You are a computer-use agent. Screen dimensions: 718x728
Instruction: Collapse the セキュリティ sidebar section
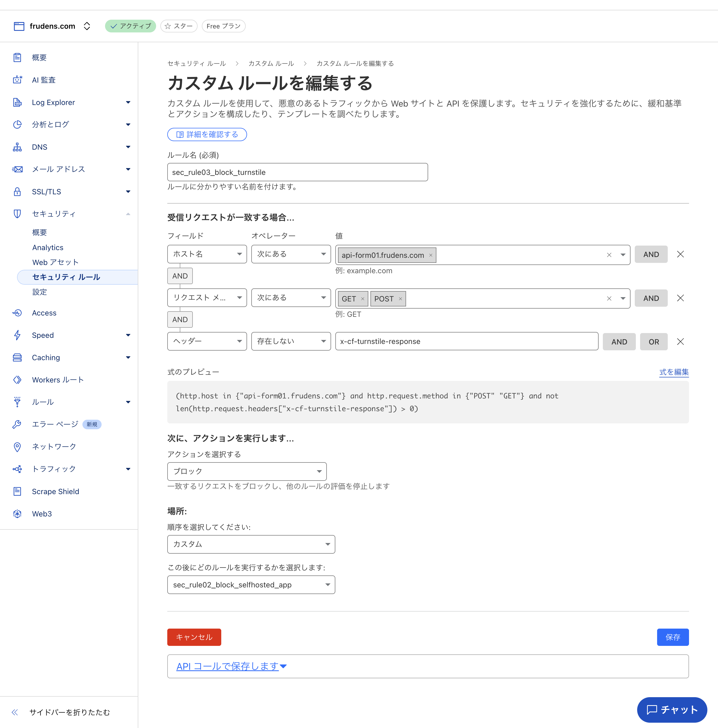click(128, 214)
